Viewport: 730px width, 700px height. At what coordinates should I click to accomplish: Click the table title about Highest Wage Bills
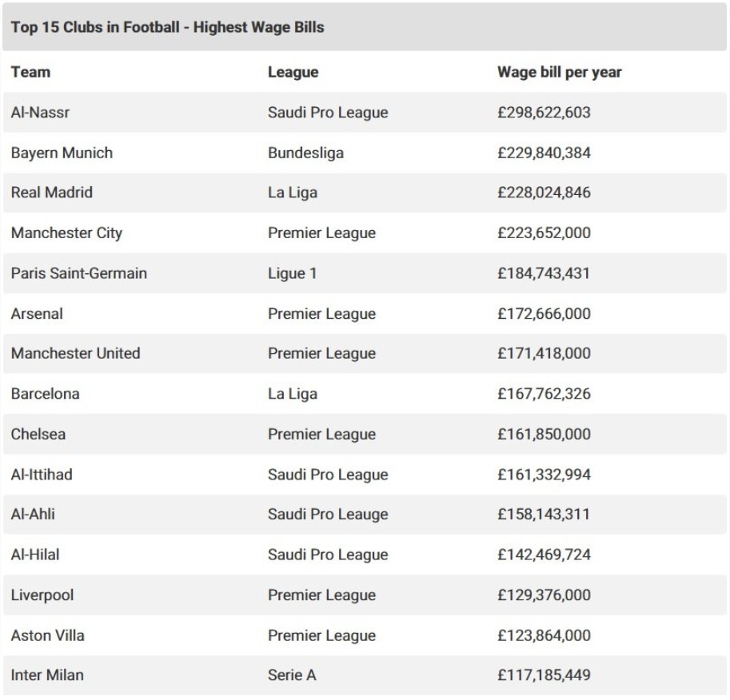click(167, 27)
